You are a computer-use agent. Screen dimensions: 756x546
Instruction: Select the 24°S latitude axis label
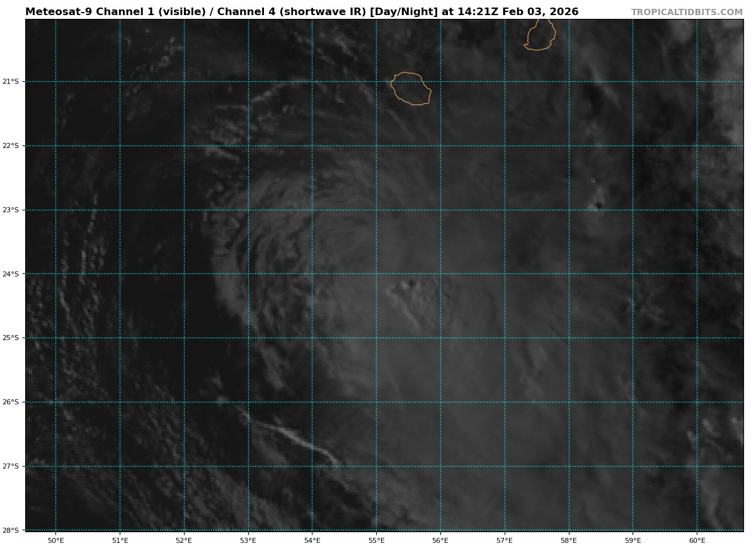click(x=11, y=274)
